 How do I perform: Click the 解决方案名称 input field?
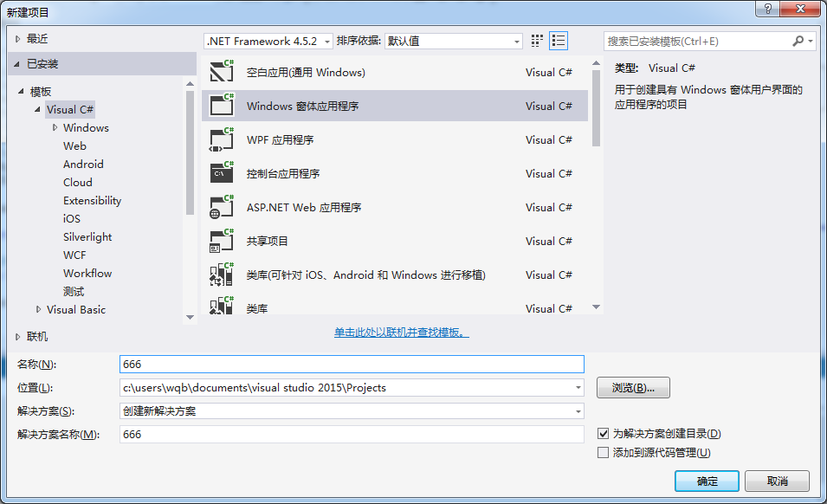(x=352, y=435)
